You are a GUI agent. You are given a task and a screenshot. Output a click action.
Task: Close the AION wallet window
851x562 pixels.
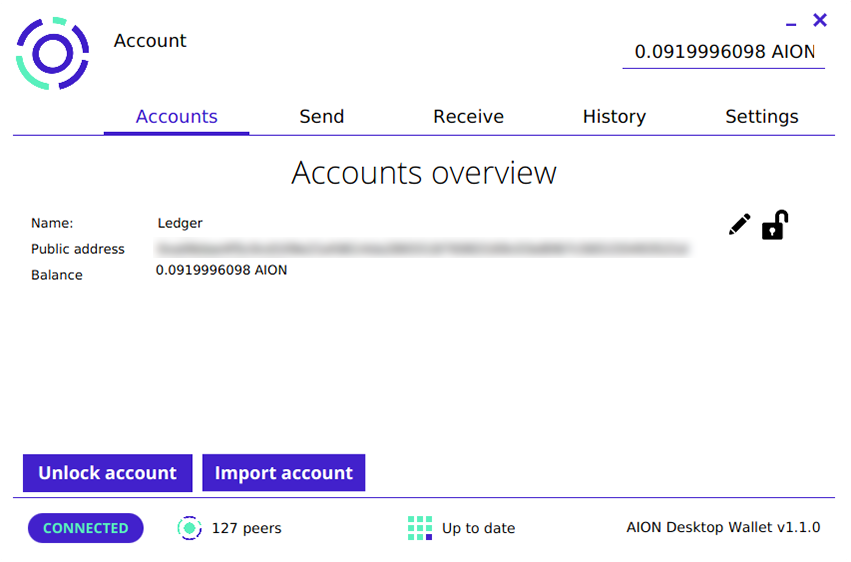(820, 20)
